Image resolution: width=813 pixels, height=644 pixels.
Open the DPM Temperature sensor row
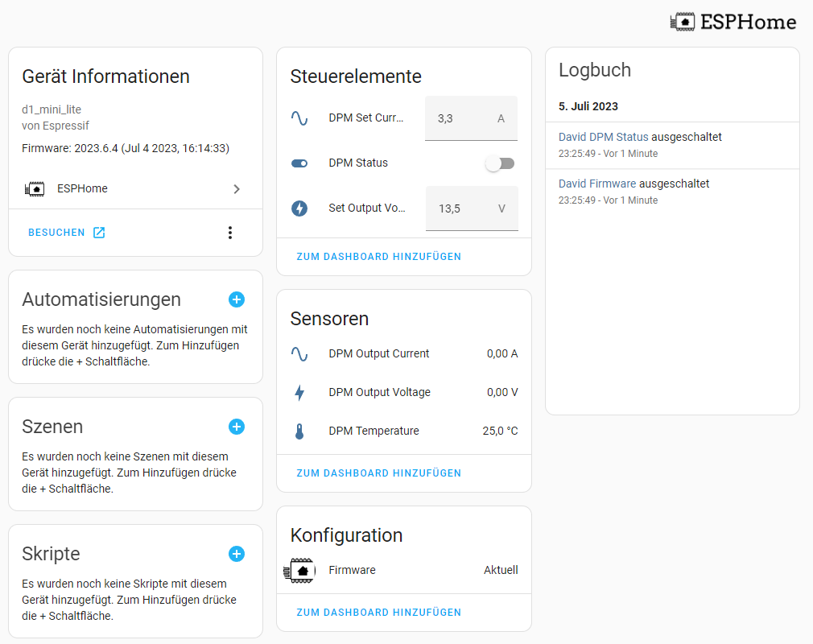404,431
